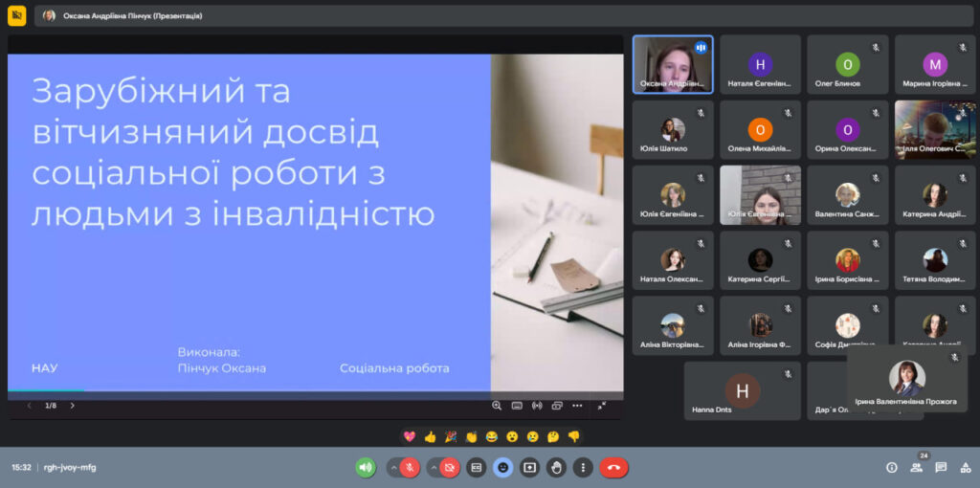Unmute the microphone

410,468
